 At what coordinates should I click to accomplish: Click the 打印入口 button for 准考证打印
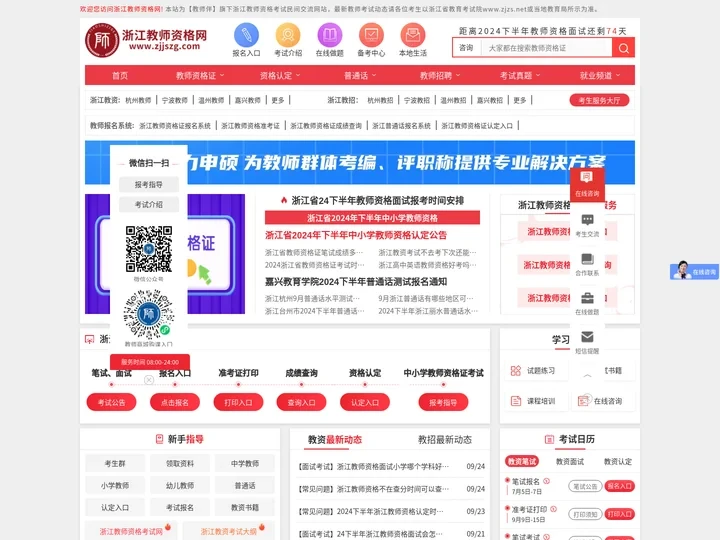coord(619,514)
